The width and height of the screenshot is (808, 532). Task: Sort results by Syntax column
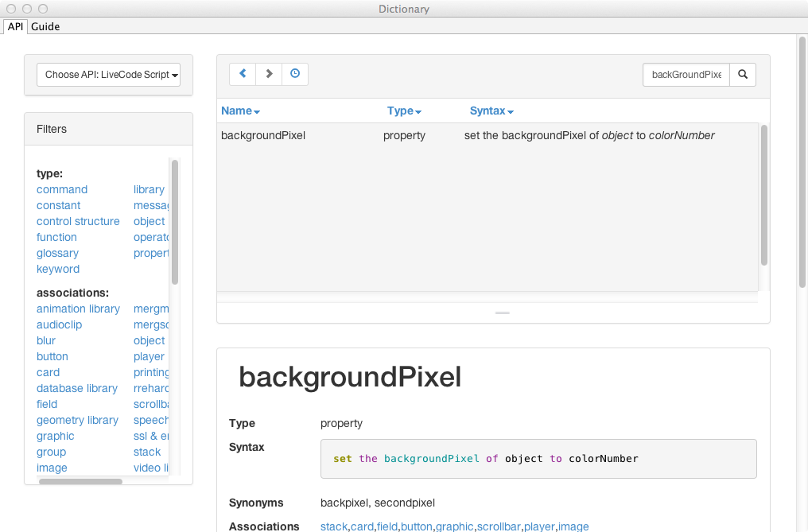click(x=491, y=111)
